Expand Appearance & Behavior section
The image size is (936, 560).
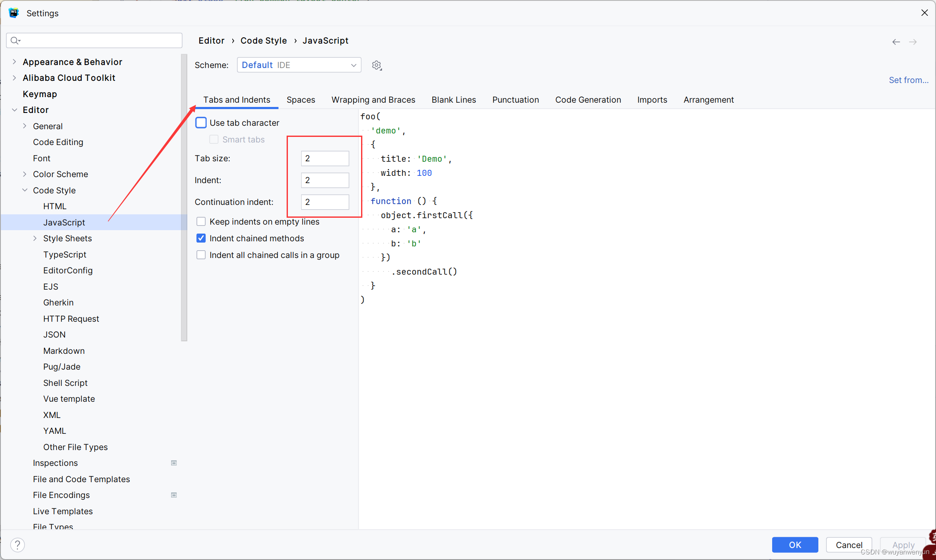pyautogui.click(x=15, y=62)
